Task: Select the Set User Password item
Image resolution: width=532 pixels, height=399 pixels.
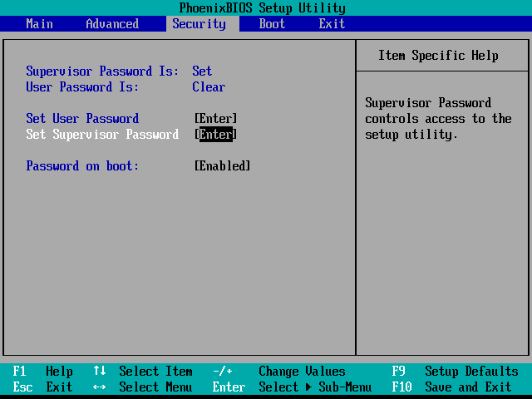Action: point(82,118)
